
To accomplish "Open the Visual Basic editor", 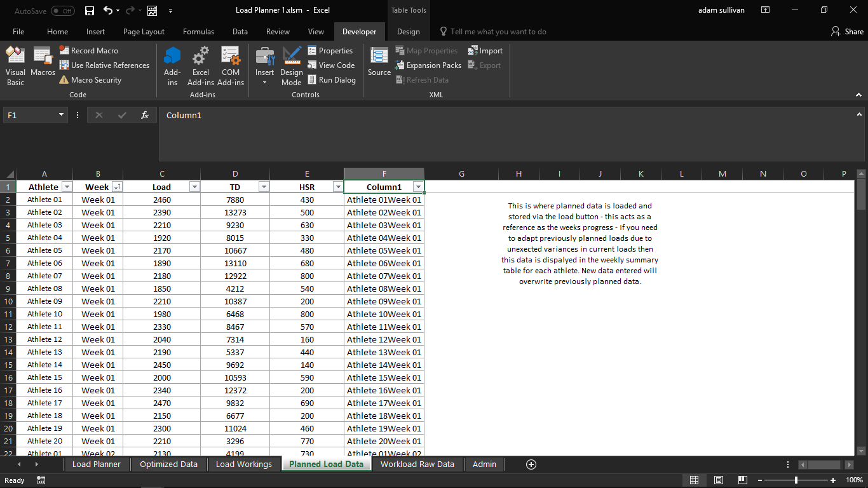I will click(x=15, y=64).
